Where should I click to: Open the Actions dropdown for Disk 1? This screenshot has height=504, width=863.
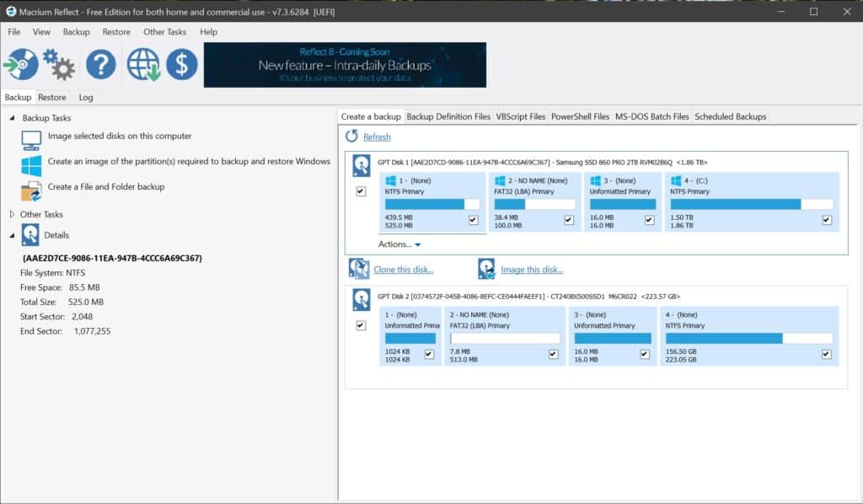(x=399, y=244)
